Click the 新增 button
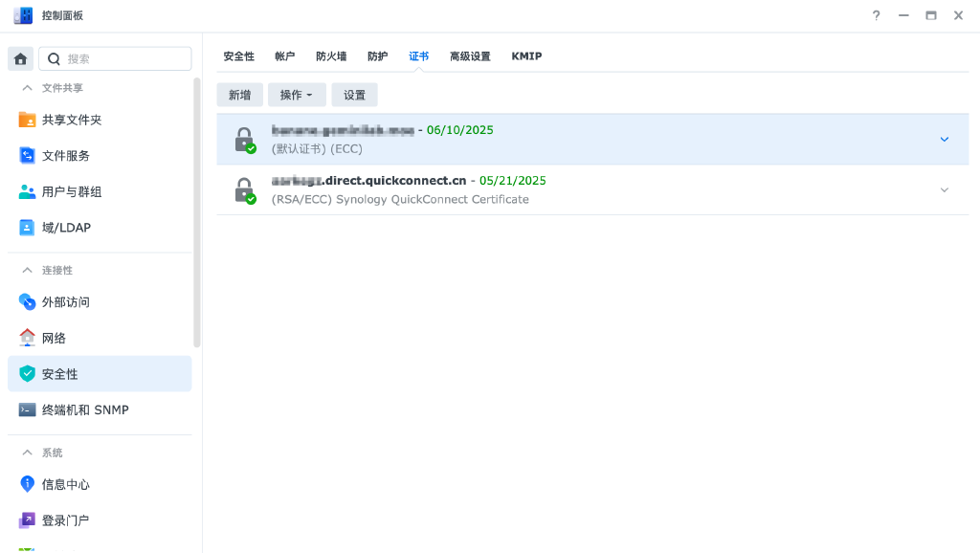The height and width of the screenshot is (553, 980). pos(239,95)
